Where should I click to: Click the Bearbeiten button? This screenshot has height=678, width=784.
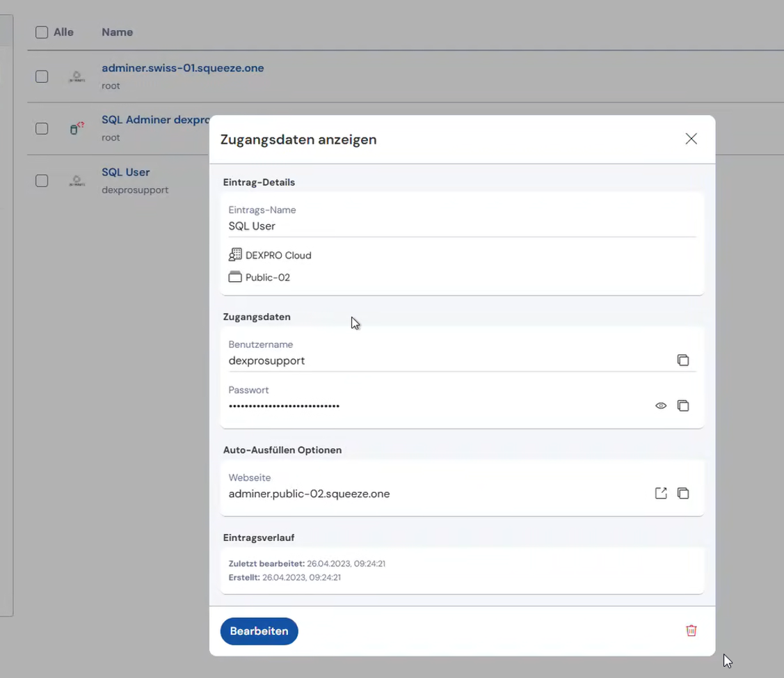point(259,631)
